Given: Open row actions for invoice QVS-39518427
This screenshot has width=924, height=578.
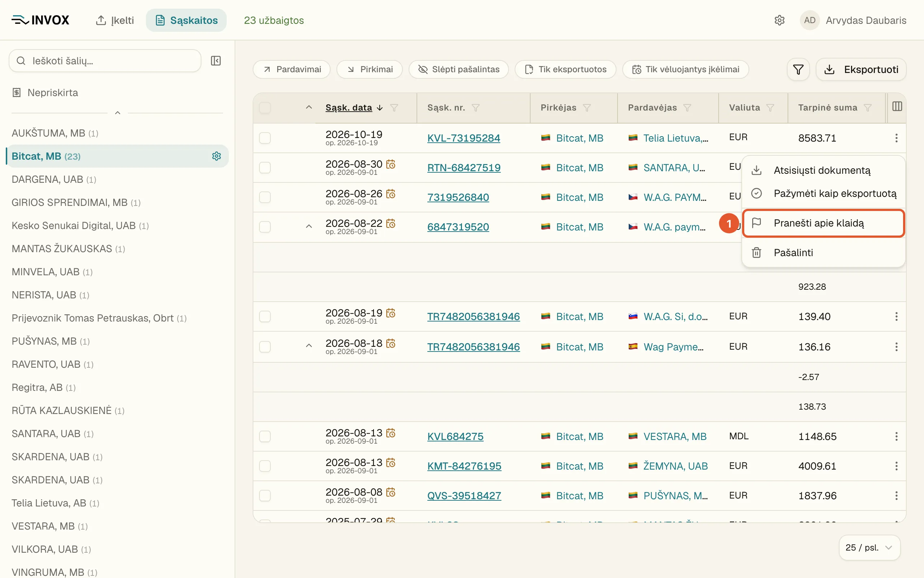Looking at the screenshot, I should tap(896, 496).
